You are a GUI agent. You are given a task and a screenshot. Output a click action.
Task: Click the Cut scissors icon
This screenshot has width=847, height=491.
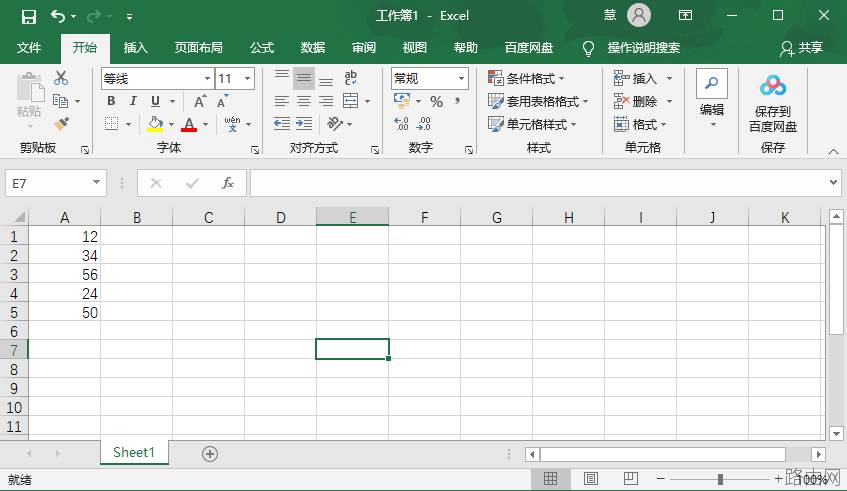pos(61,78)
